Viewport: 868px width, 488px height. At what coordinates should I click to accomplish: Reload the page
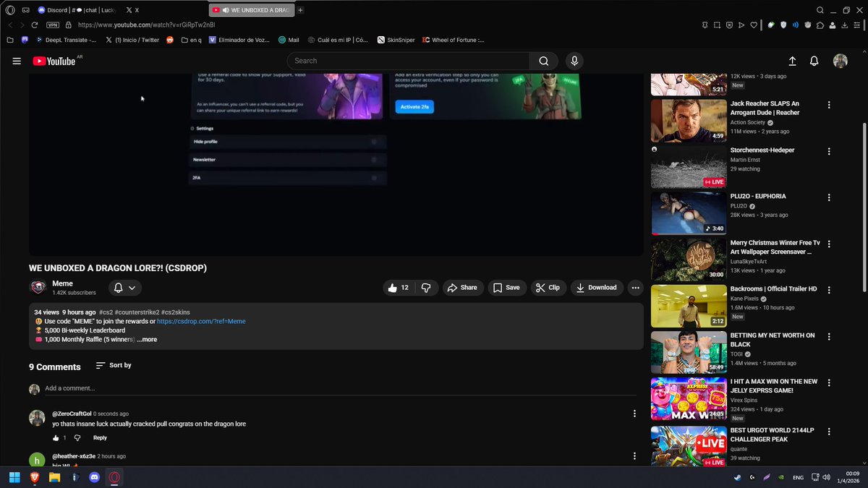coord(35,25)
